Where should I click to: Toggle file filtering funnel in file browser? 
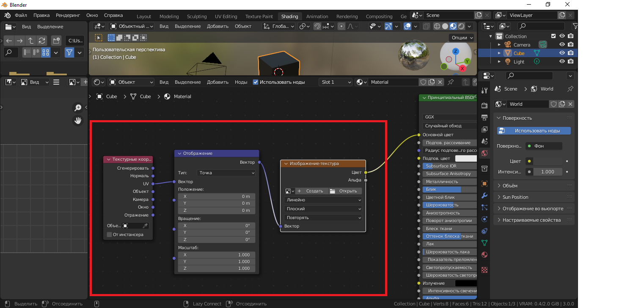point(69,52)
